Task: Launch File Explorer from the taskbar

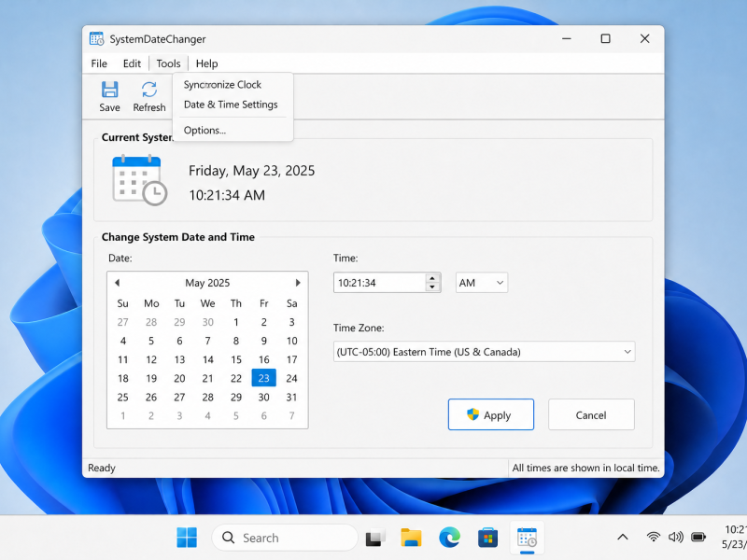Action: coord(411,538)
